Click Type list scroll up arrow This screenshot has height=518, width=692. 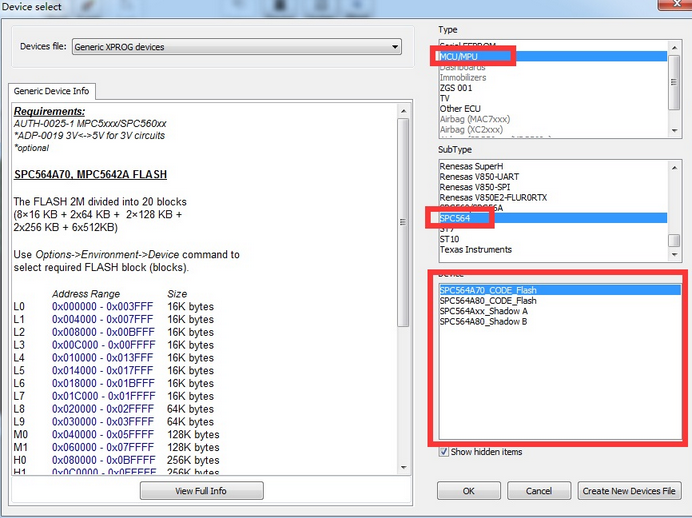[674, 48]
